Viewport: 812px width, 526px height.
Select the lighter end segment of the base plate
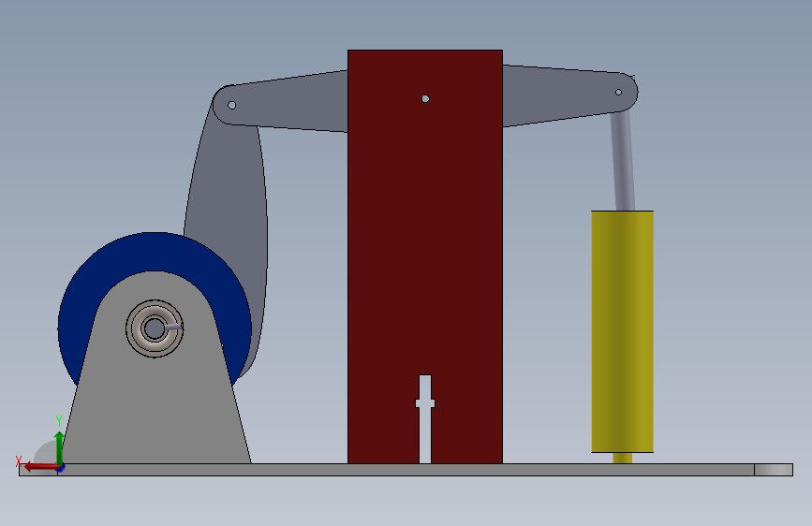[x=774, y=470]
